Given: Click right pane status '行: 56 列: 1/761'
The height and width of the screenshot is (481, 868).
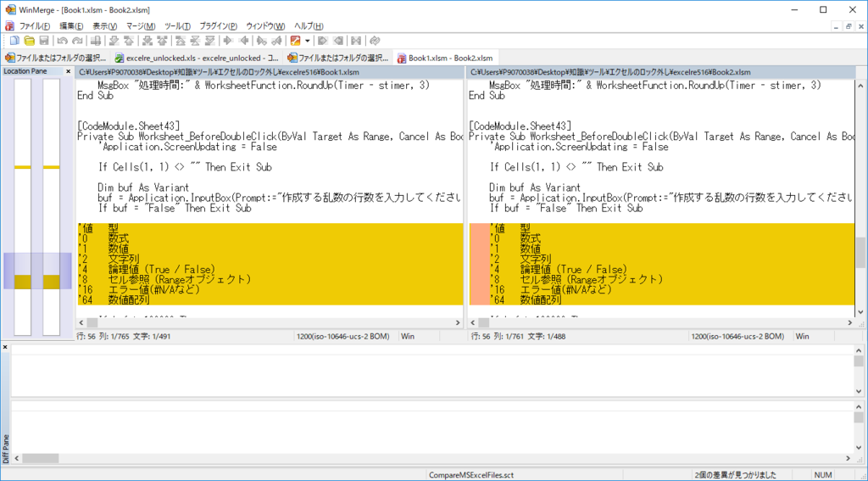Looking at the screenshot, I should click(x=518, y=337).
